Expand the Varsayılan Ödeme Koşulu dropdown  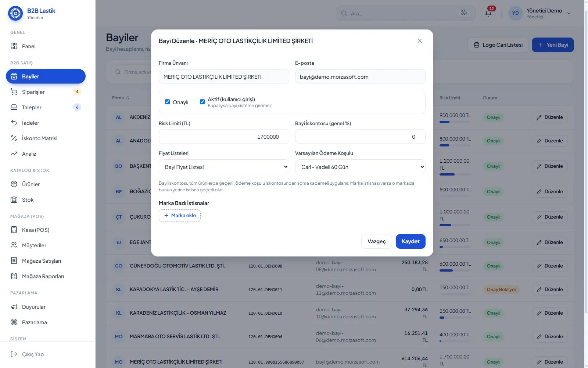point(360,167)
